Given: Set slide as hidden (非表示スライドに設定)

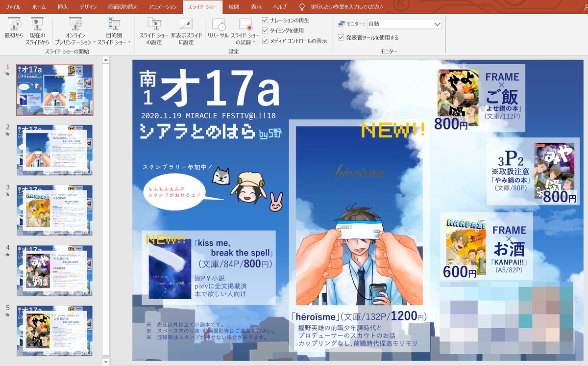Looking at the screenshot, I should pyautogui.click(x=186, y=30).
